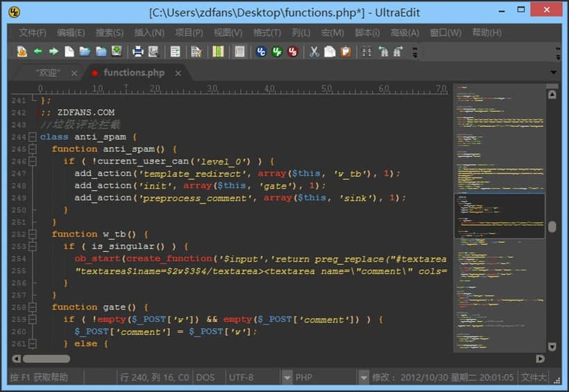Image resolution: width=569 pixels, height=392 pixels.
Task: Collapse function w_tb fold at line 252
Action: (32, 234)
